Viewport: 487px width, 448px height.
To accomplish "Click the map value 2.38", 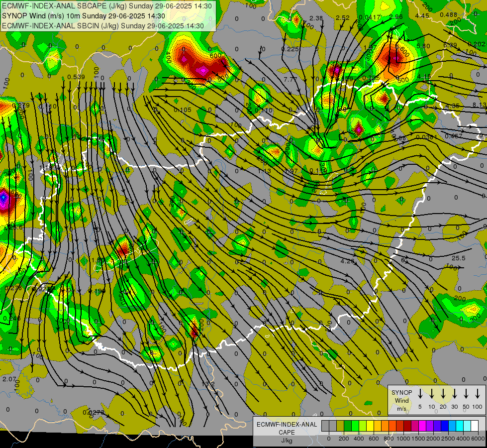I will [316, 18].
